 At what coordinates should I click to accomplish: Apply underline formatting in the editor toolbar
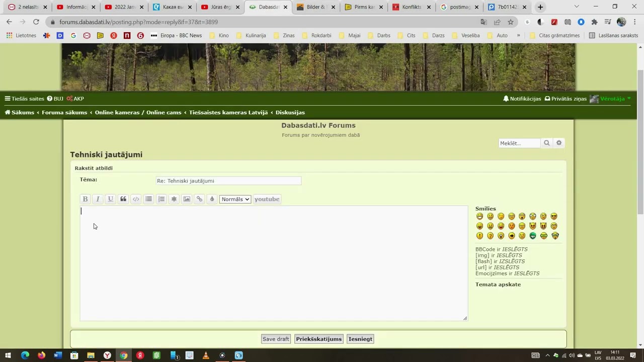(110, 199)
